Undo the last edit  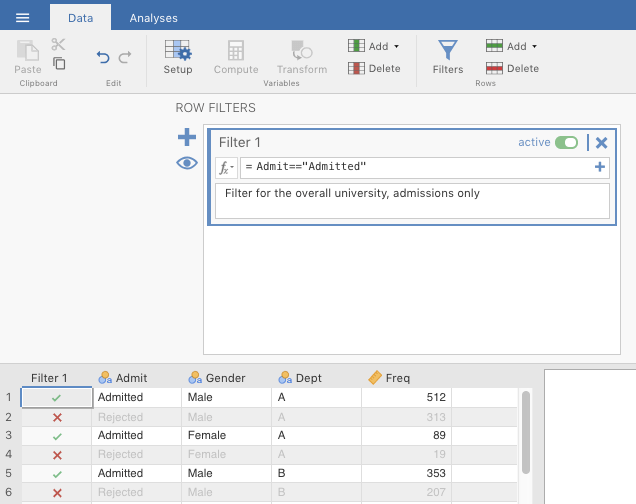point(103,57)
